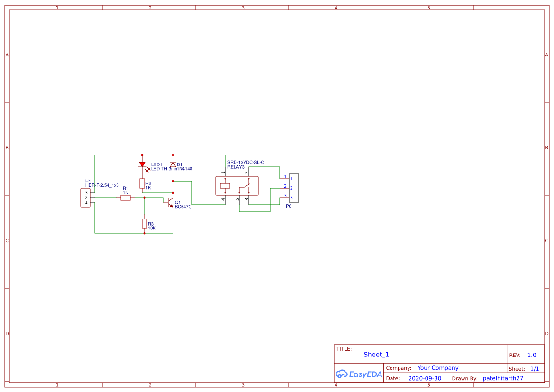Click the P6 connector rectangle

(294, 188)
